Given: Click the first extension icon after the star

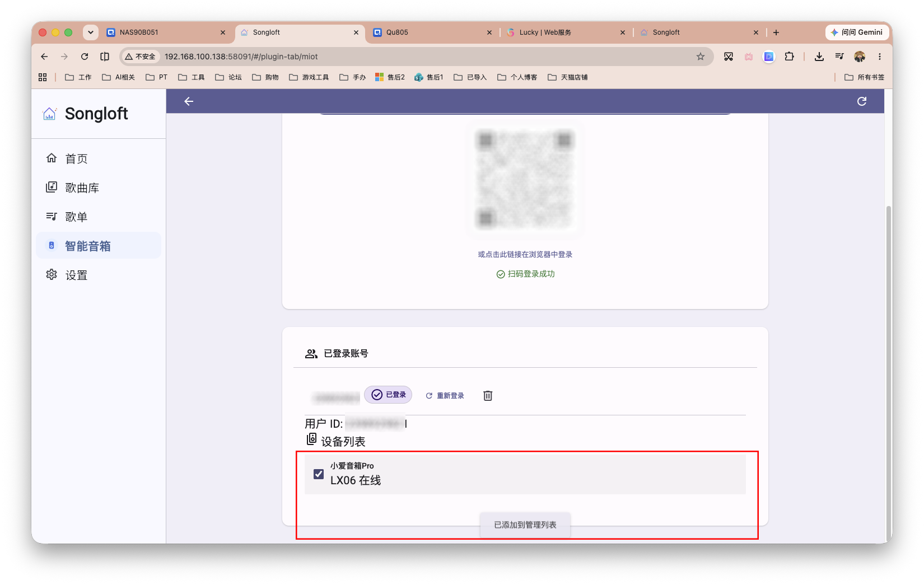Looking at the screenshot, I should click(729, 57).
